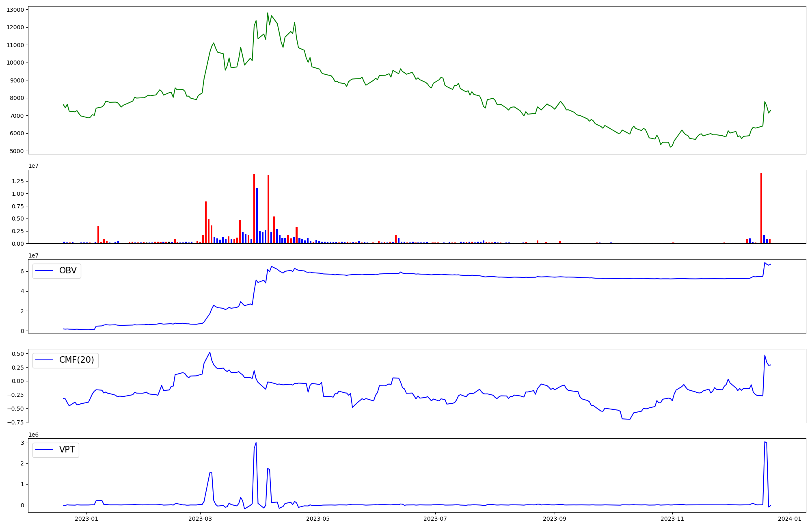The image size is (812, 528).
Task: Click the CMF(20) legend label
Action: click(76, 360)
